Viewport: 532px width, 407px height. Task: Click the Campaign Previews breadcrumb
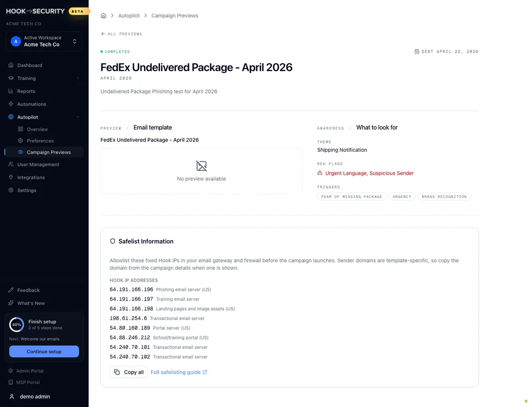pos(175,16)
